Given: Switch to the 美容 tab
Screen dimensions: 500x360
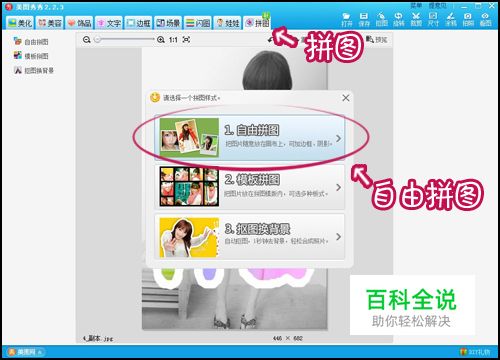Looking at the screenshot, I should point(50,23).
